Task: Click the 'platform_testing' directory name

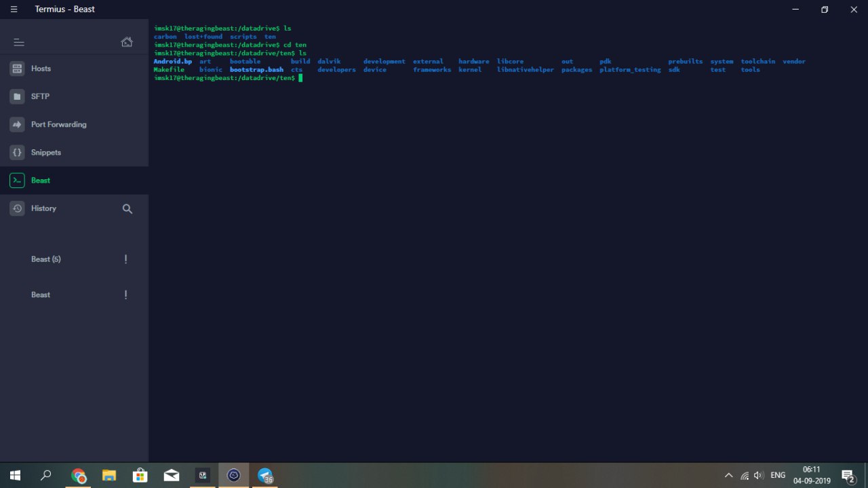Action: (630, 69)
